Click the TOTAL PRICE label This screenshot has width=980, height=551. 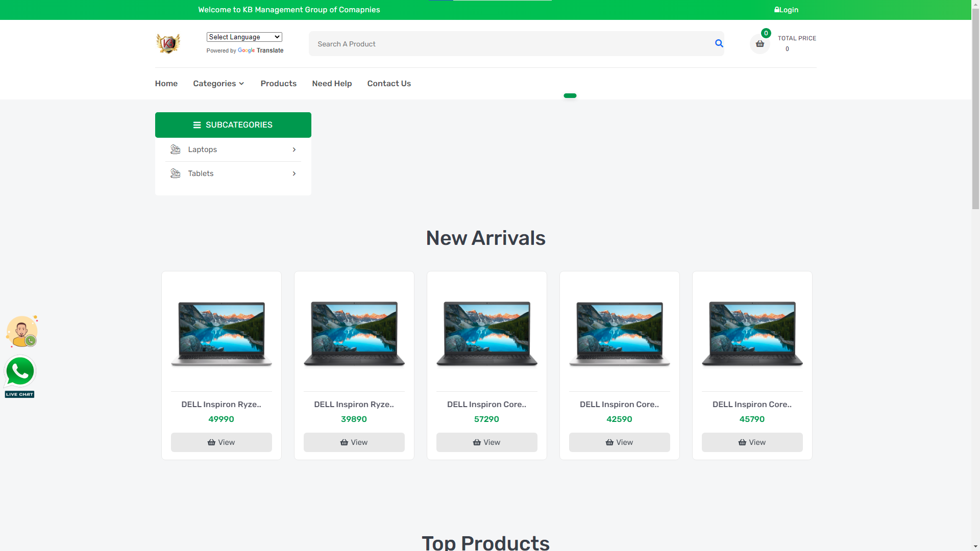pos(797,38)
